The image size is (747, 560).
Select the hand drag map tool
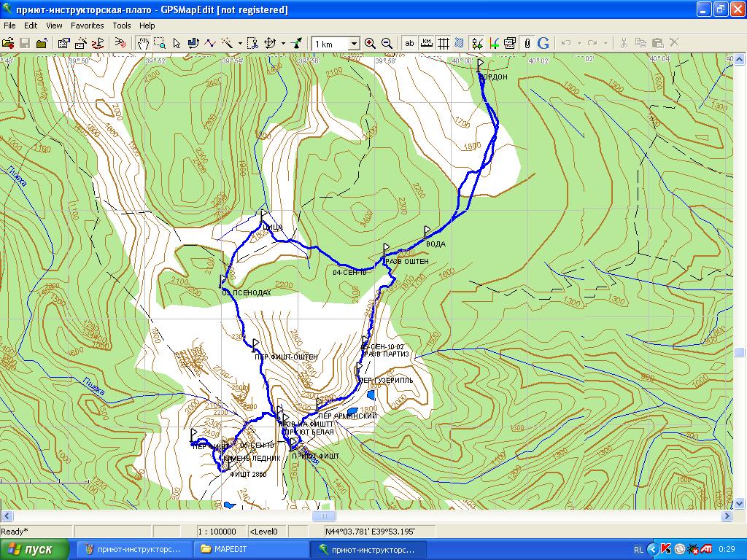pyautogui.click(x=144, y=44)
